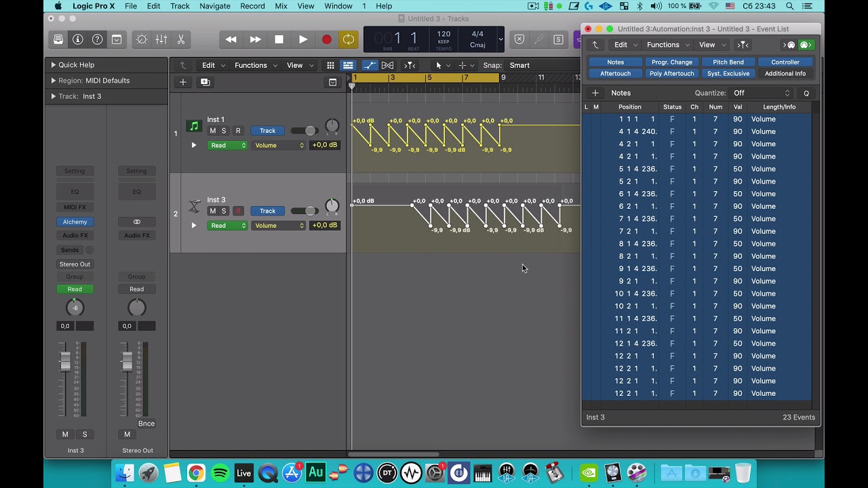Viewport: 868px width, 488px height.
Task: Click Inst 3 blue Track automation button
Action: tap(267, 211)
